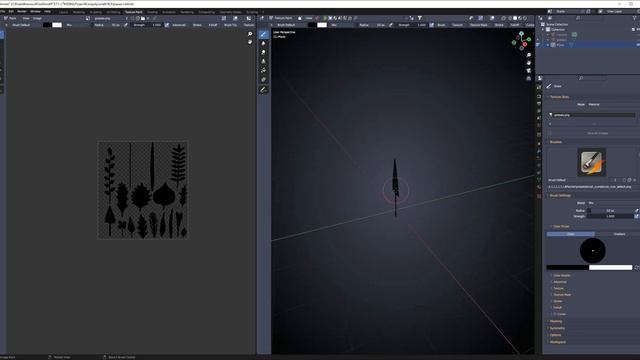Open the File menu
Image resolution: width=640 pixels, height=360 pixels.
(2, 11)
